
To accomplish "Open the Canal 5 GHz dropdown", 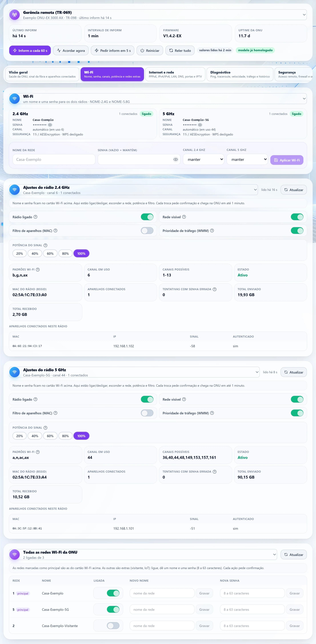I will tap(247, 159).
